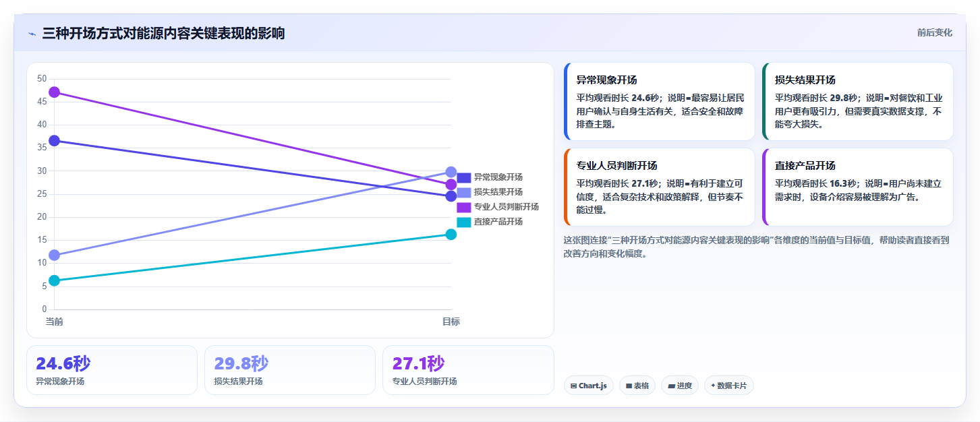Click cyan data point near 6 on 当前
The height and width of the screenshot is (422, 980).
click(x=55, y=280)
